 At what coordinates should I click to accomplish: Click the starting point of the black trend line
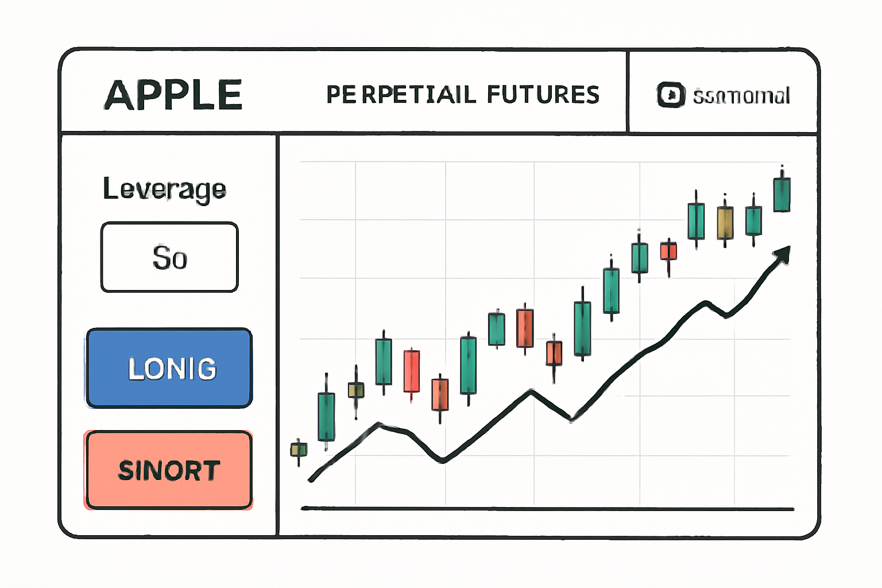311,479
